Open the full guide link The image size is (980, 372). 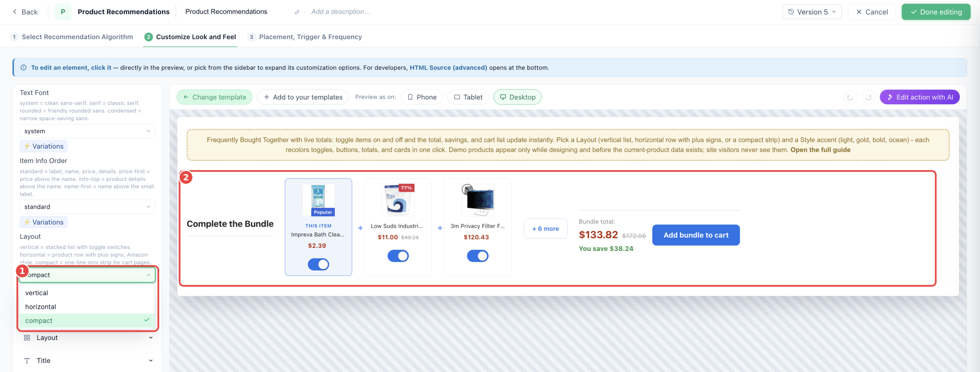click(820, 150)
